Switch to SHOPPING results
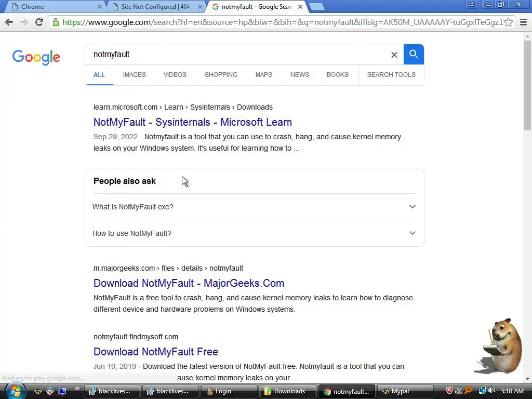 [x=221, y=75]
